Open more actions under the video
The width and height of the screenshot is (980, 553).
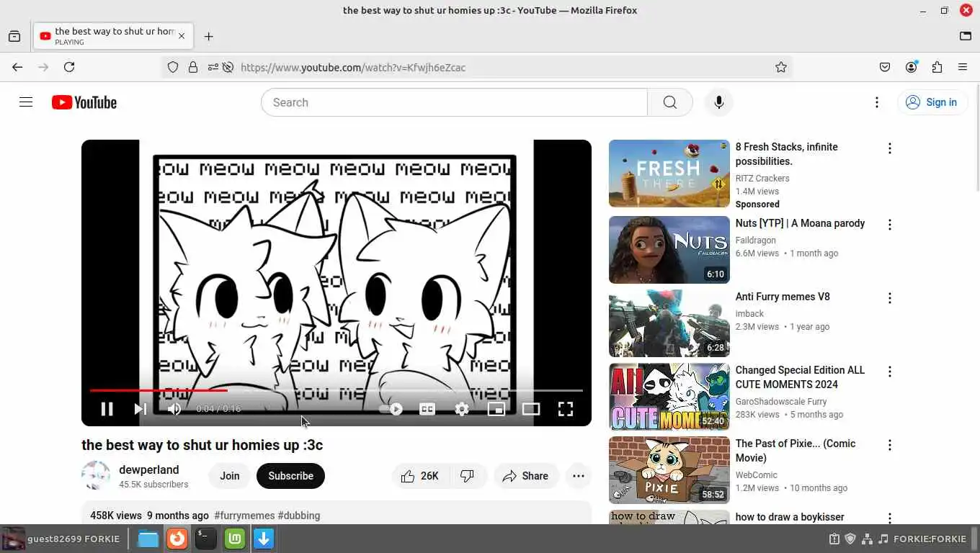578,476
